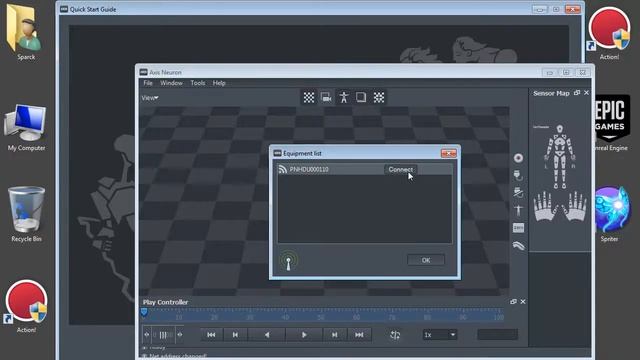The image size is (640, 360).
Task: Maximize the Axis Neuron window
Action: tap(566, 73)
